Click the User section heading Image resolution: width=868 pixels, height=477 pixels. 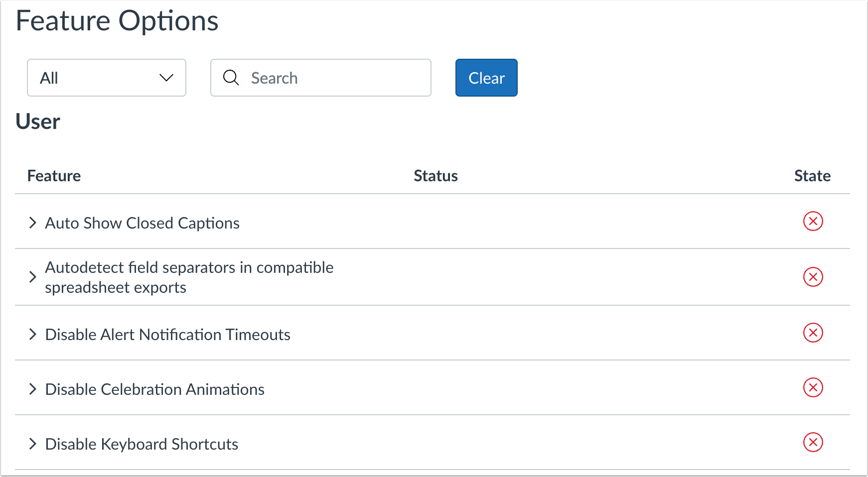tap(38, 121)
